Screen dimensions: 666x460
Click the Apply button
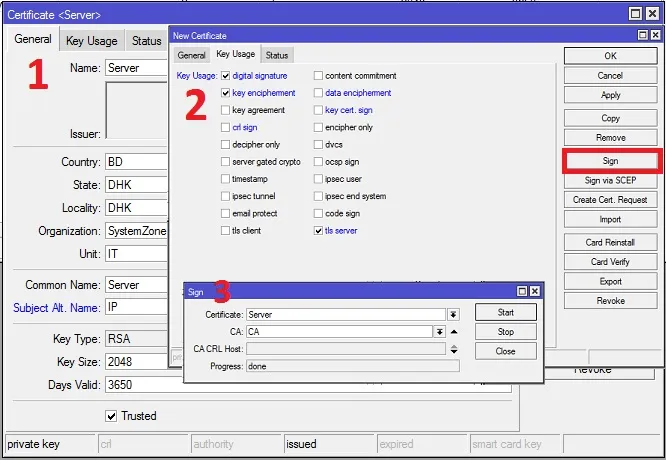click(x=610, y=95)
